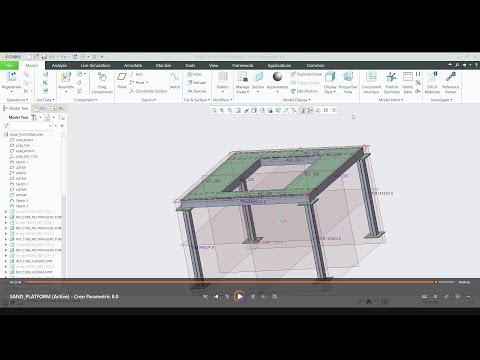Expand the Modifiers group dropdown
This screenshot has height=360, width=480.
[x=222, y=100]
